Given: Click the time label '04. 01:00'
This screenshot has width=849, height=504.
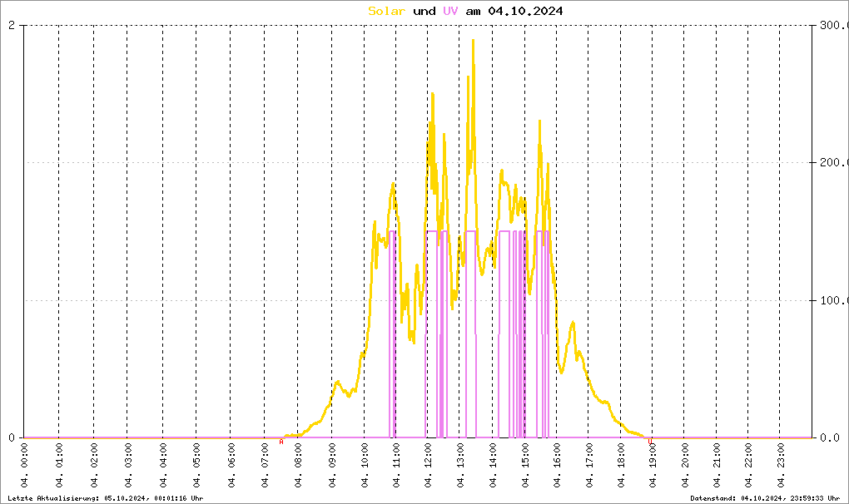Looking at the screenshot, I should pos(59,466).
